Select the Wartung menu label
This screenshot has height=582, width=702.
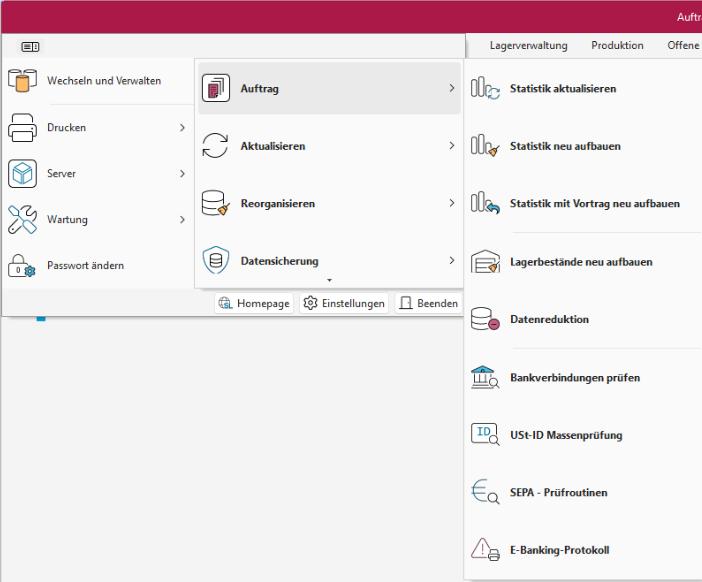(x=67, y=219)
